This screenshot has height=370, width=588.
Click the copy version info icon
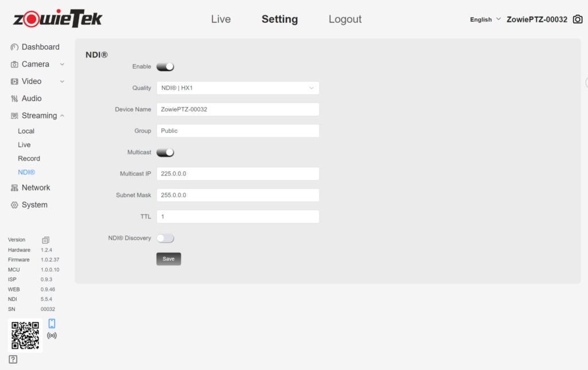click(x=46, y=240)
